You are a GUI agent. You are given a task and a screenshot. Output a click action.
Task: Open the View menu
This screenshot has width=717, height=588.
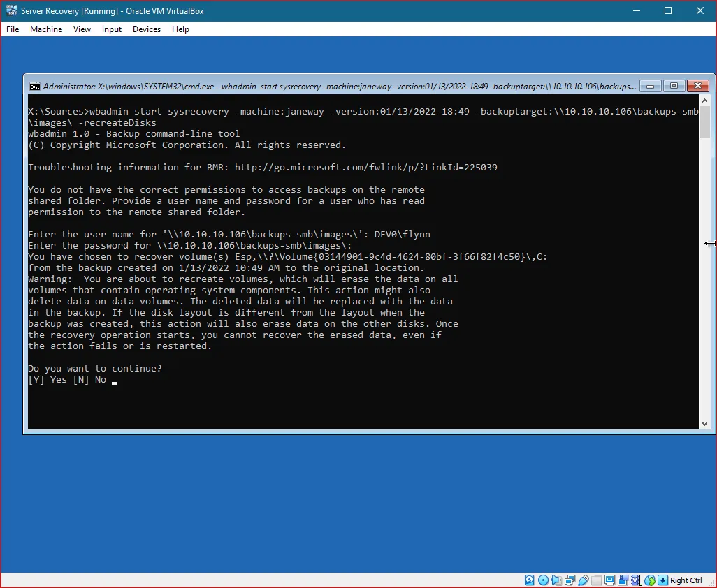point(82,29)
